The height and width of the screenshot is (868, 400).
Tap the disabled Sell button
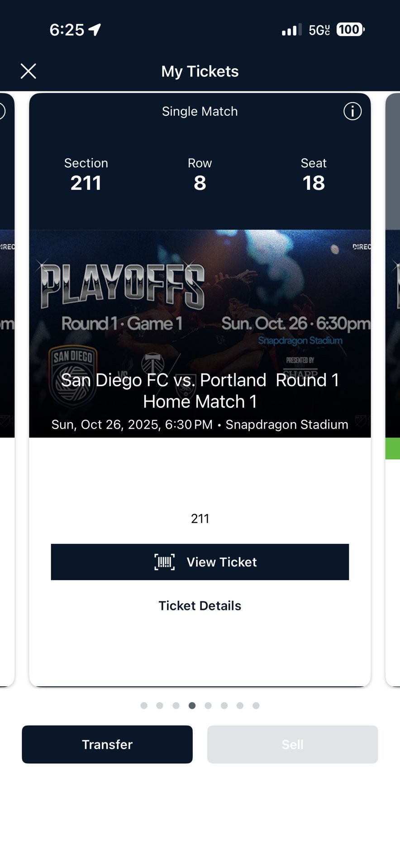pyautogui.click(x=292, y=745)
